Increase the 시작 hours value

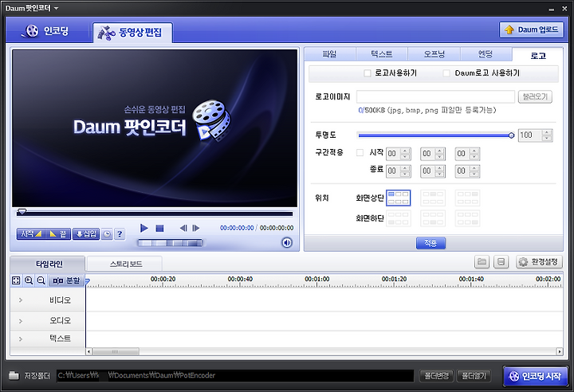[405, 151]
